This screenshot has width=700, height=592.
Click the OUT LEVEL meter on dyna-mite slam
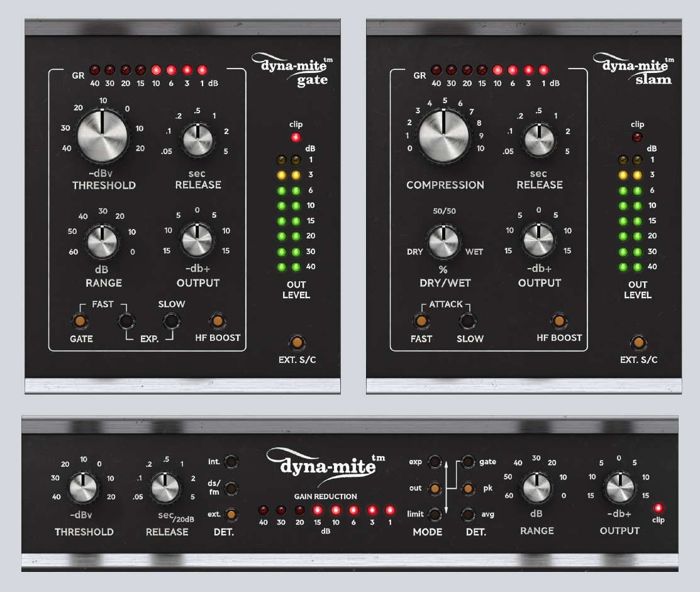coord(630,213)
